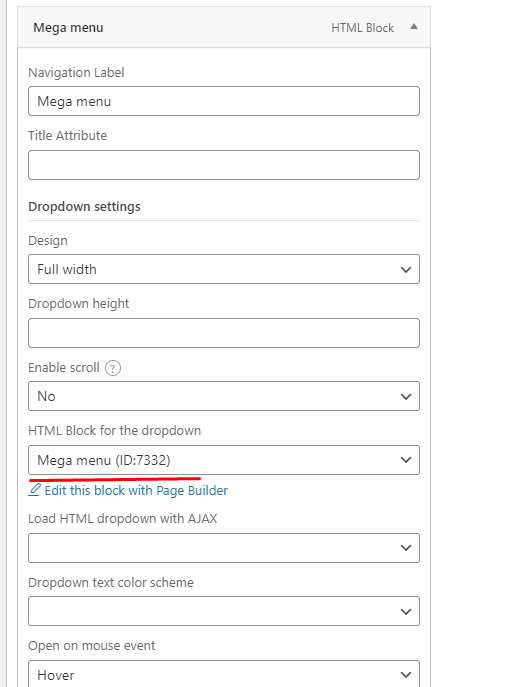Collapse the Mega menu item panel arrow

(413, 27)
